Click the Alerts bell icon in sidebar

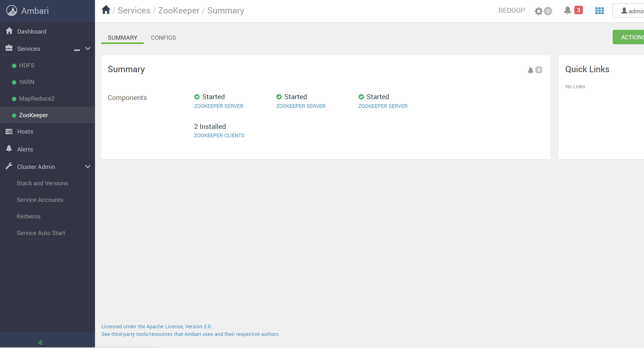[x=9, y=148]
